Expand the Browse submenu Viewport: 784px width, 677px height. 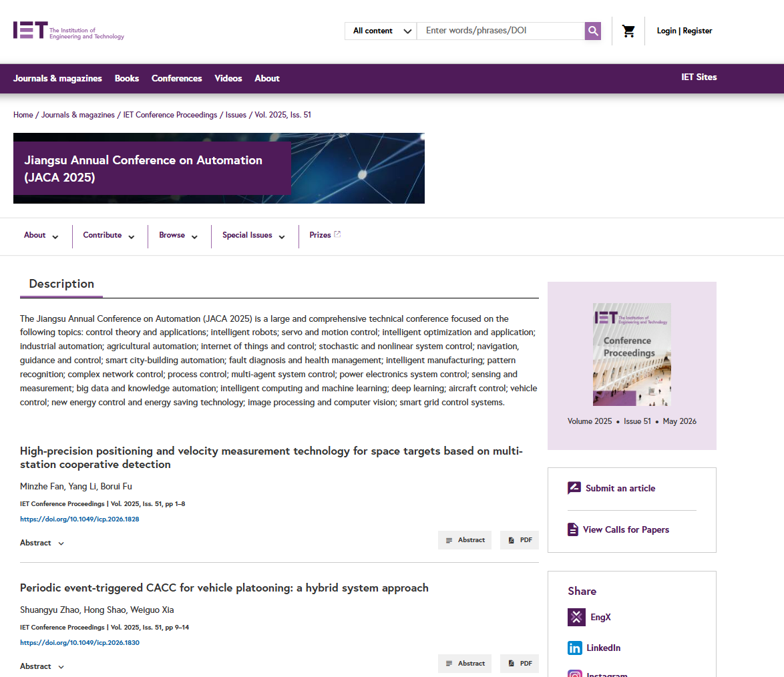(x=178, y=236)
